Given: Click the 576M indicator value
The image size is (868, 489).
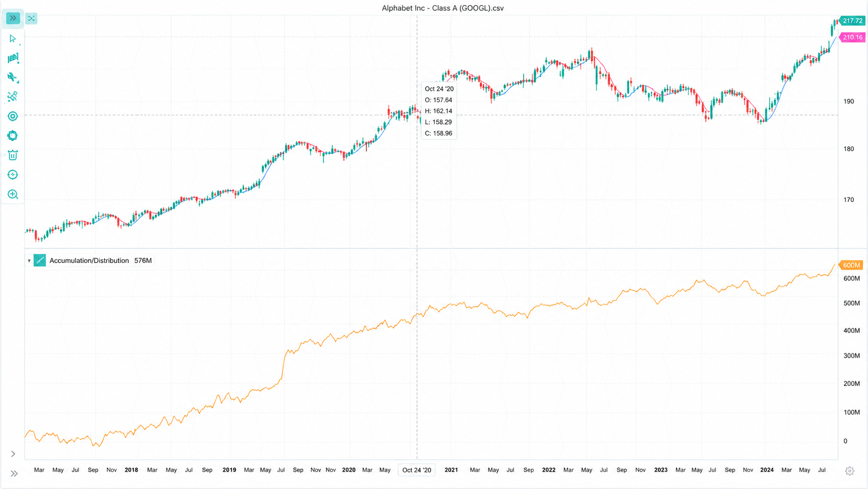Looking at the screenshot, I should pos(143,260).
